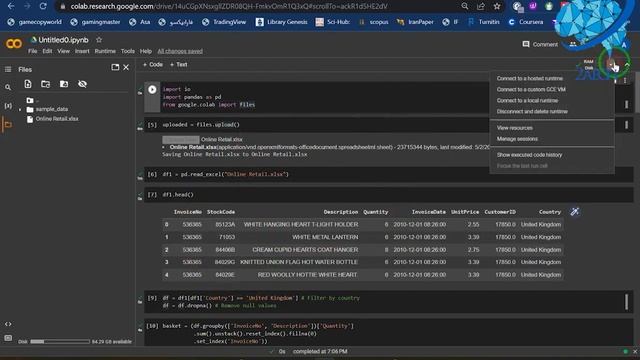Open the Runtime menu
The width and height of the screenshot is (640, 360).
click(105, 51)
